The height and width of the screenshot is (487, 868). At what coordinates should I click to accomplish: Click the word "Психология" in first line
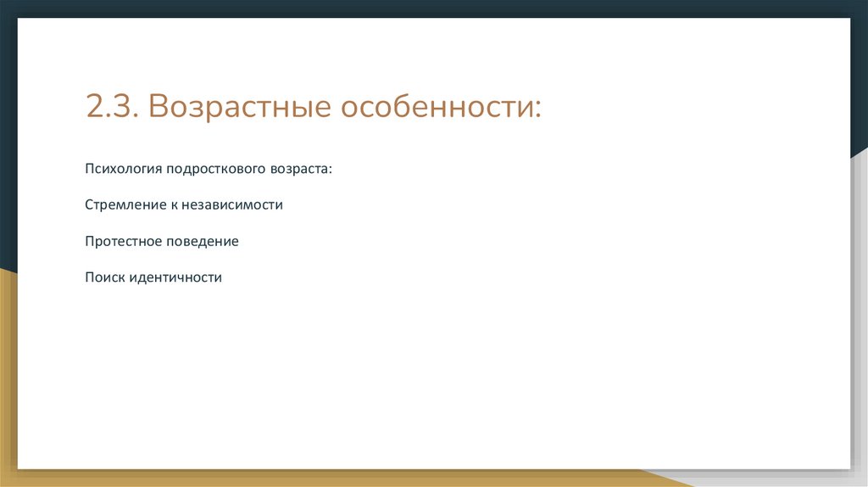coord(124,169)
